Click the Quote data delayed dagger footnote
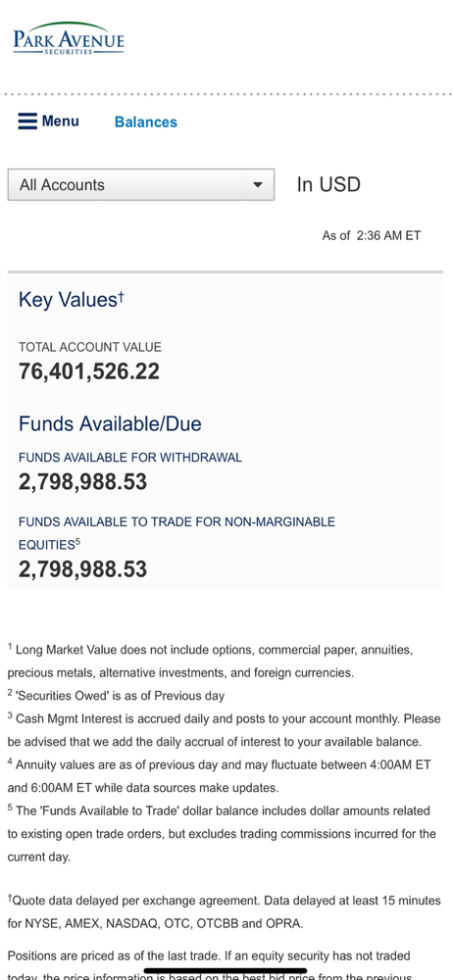The image size is (453, 980). pyautogui.click(x=224, y=911)
